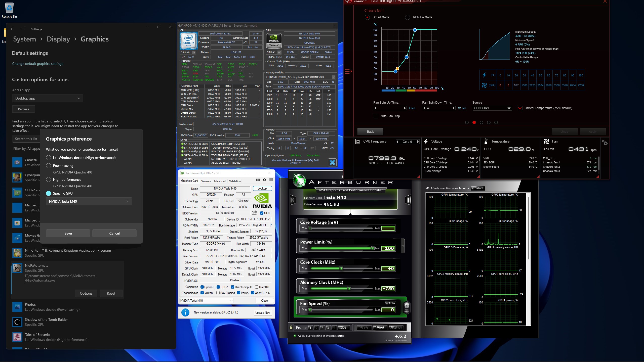This screenshot has width=644, height=362.
Task: Select the High performance radio option
Action: [x=49, y=179]
